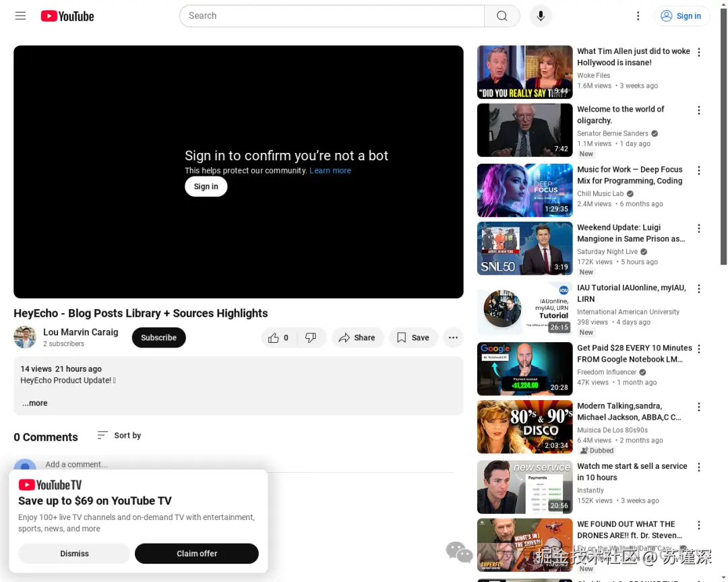Dismiss the YouTube TV offer
Viewport: 728px width, 582px height.
pyautogui.click(x=74, y=553)
